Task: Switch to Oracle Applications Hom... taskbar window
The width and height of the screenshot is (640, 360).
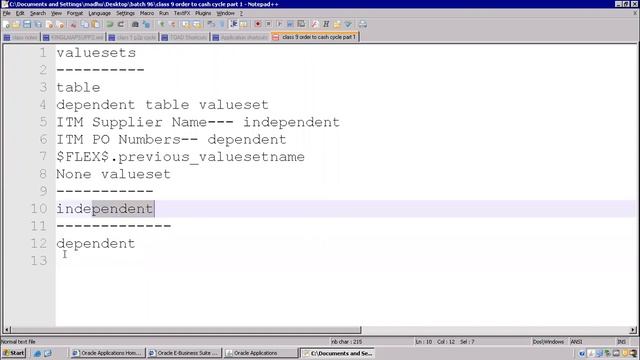Action: tap(107, 353)
